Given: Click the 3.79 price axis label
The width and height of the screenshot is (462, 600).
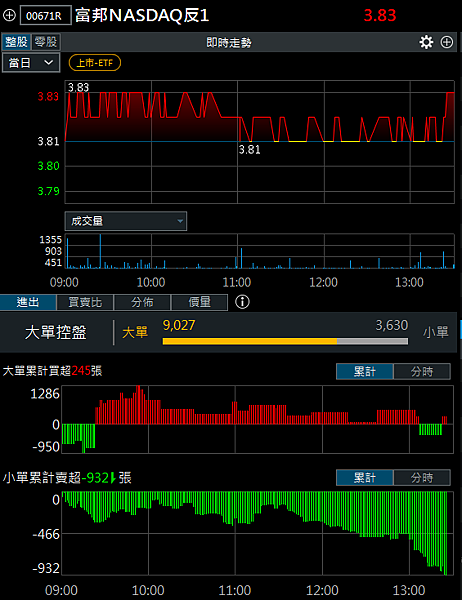Looking at the screenshot, I should coord(49,191).
